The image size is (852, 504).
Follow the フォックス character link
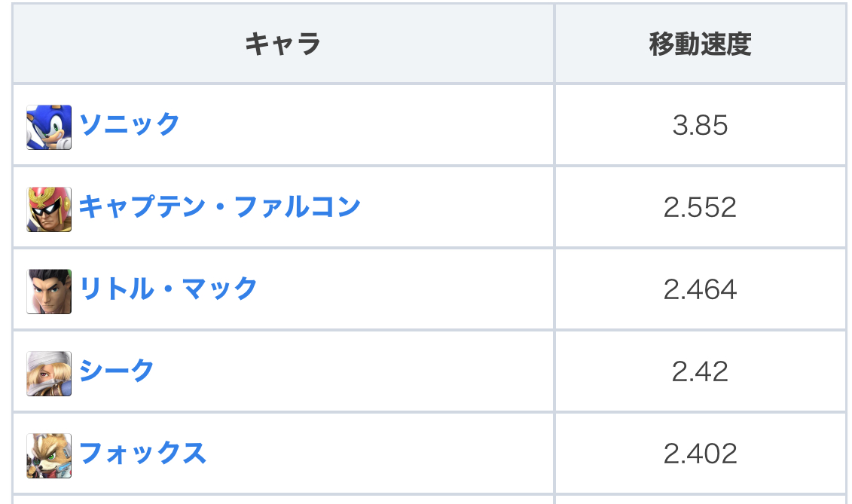(142, 453)
